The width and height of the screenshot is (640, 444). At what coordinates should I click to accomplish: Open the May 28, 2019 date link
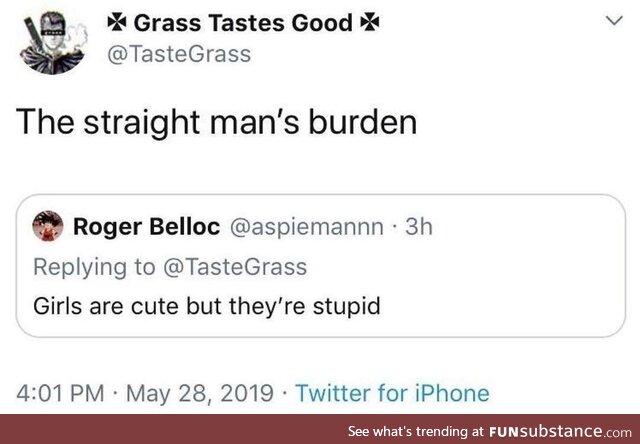click(200, 393)
